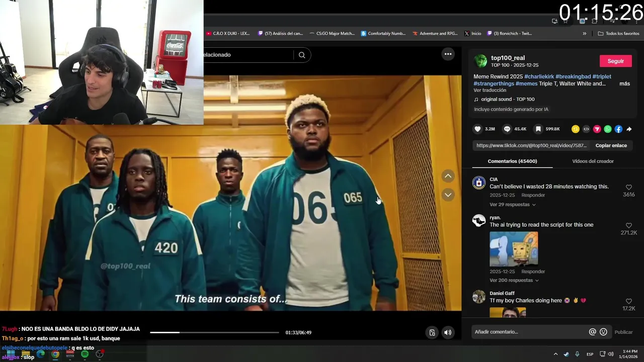Open '(3) florvichich - Twit...' bookmark
This screenshot has width=644, height=362.
tap(509, 34)
